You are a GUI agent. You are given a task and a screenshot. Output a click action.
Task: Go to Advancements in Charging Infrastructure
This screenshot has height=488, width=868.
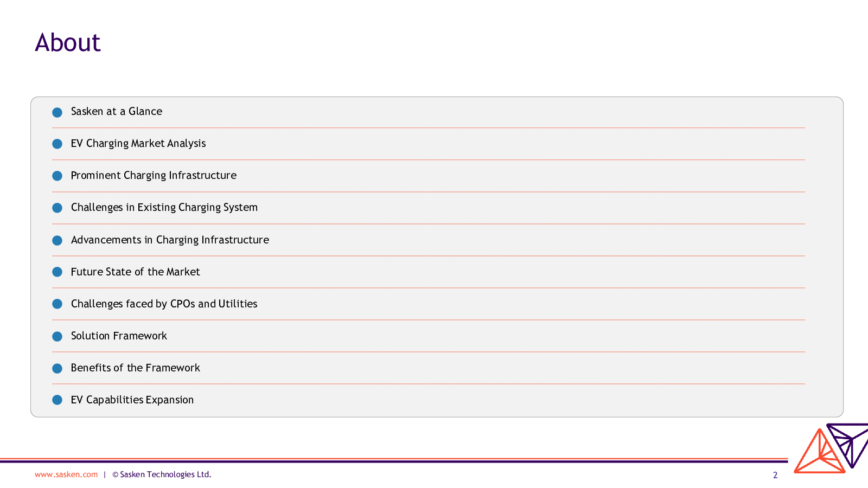pos(170,240)
